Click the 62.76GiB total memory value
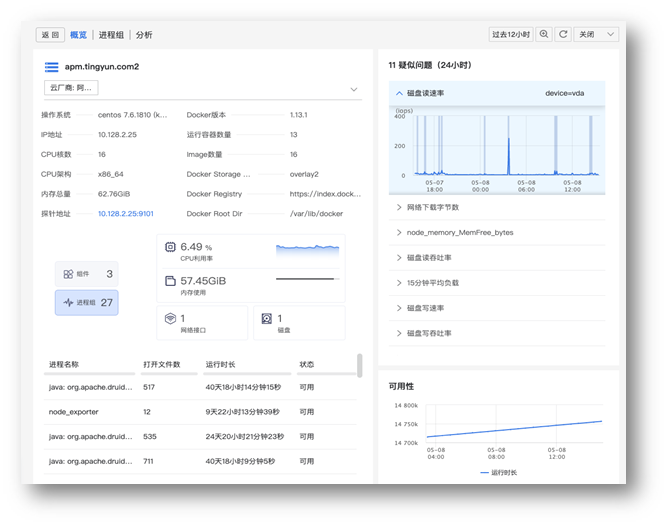The width and height of the screenshot is (668, 526). [x=114, y=194]
